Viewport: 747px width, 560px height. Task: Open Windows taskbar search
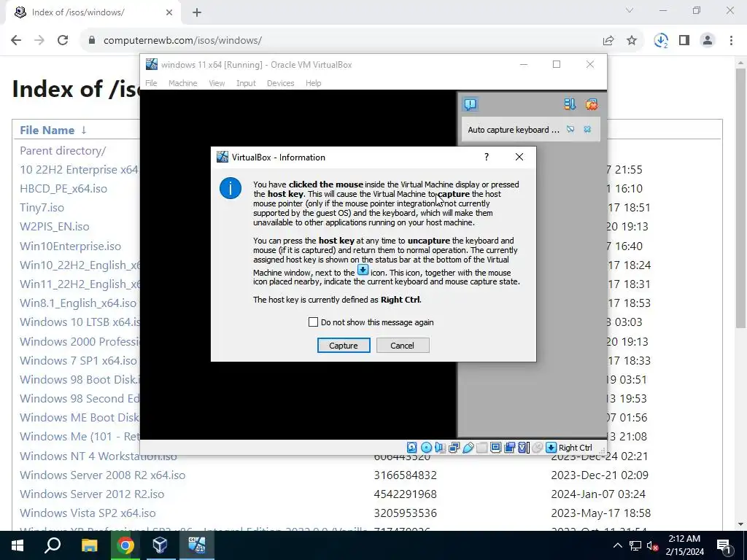pos(53,545)
